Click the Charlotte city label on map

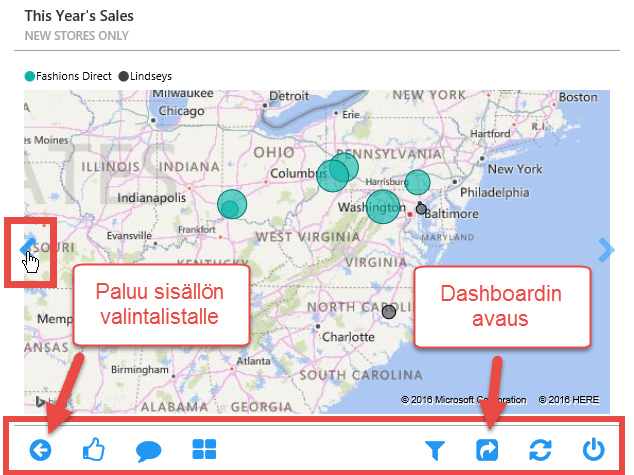[x=348, y=337]
